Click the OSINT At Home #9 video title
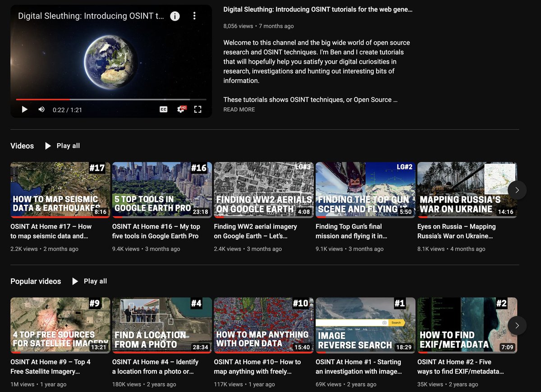The width and height of the screenshot is (541, 392). (x=50, y=366)
